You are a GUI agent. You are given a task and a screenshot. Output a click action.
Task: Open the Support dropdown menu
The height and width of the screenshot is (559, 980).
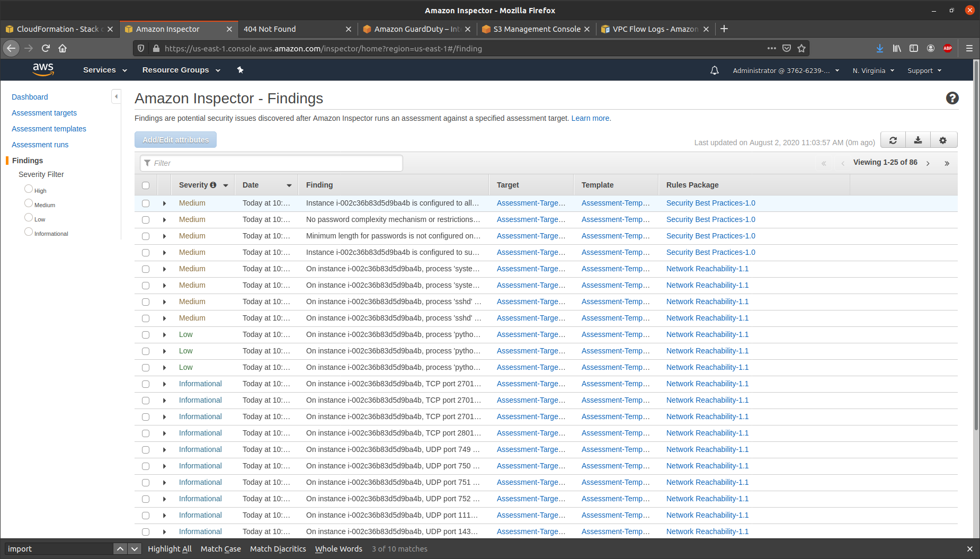pyautogui.click(x=924, y=70)
